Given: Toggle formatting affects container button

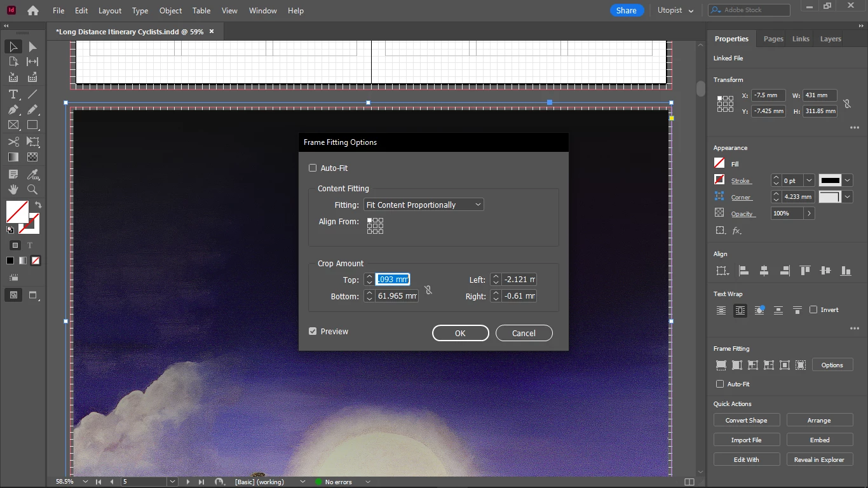Looking at the screenshot, I should [15, 245].
